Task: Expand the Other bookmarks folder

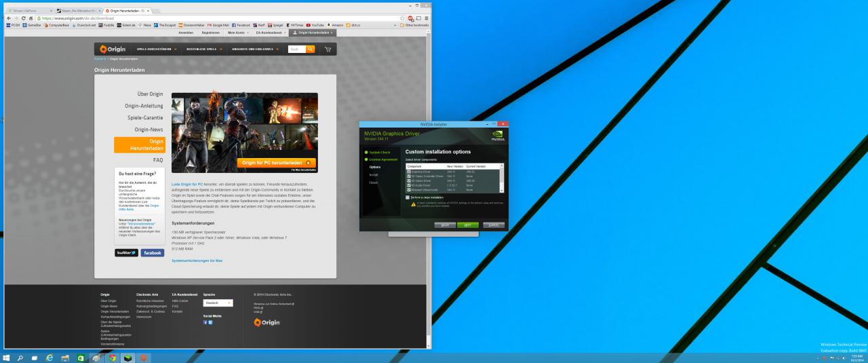Action: 413,24
